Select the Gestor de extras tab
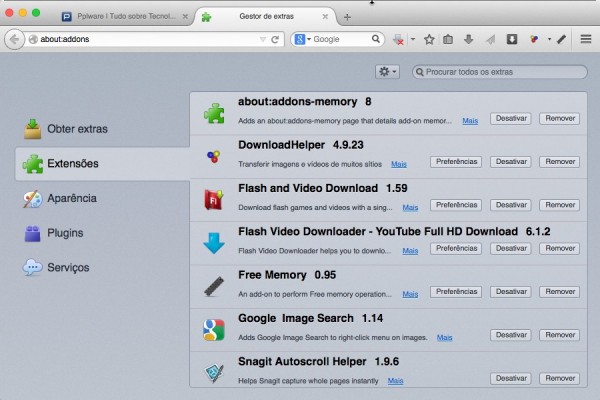Image resolution: width=600 pixels, height=400 pixels. 266,16
